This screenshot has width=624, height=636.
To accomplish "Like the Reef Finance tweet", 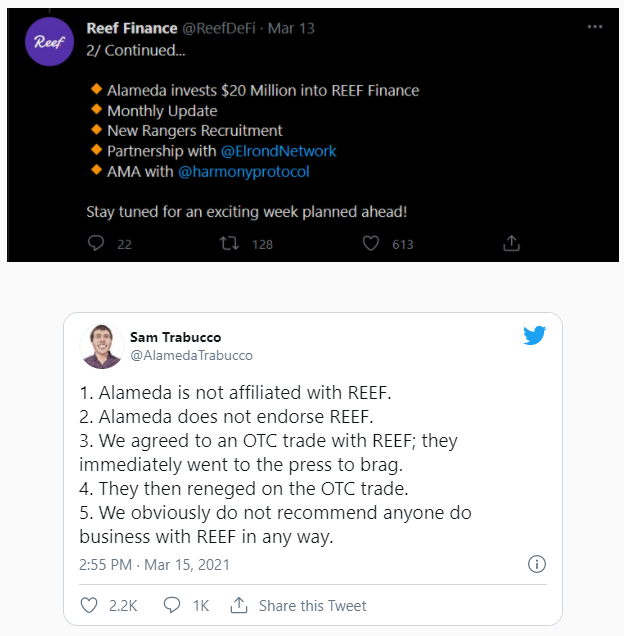I will (x=371, y=243).
